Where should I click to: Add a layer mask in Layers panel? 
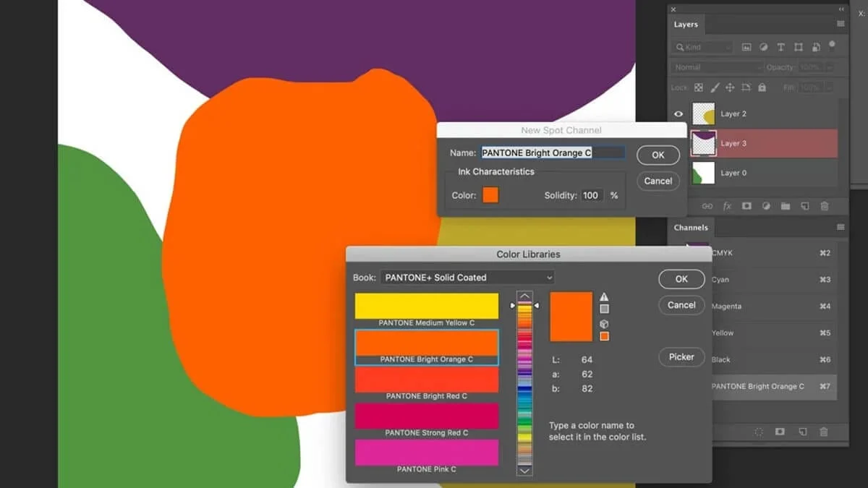coord(746,206)
